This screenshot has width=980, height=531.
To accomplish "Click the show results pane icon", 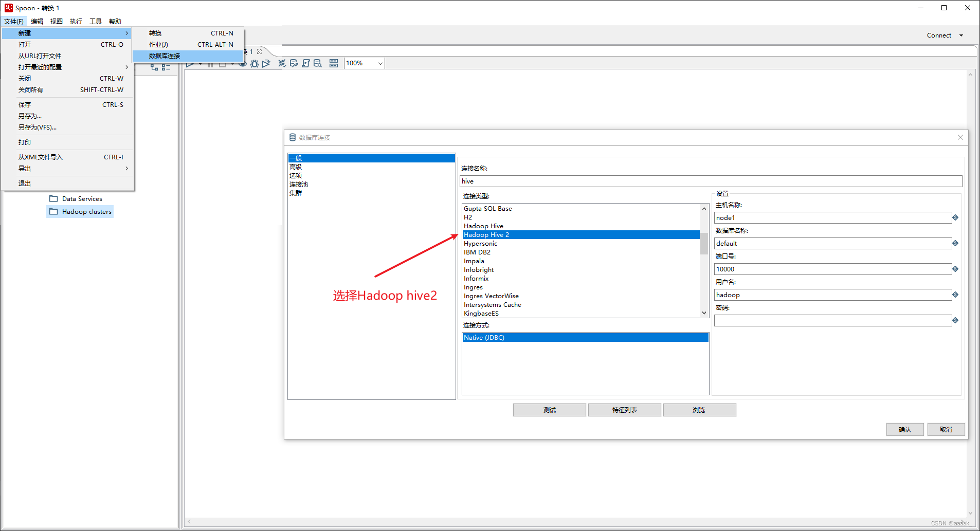I will (x=334, y=63).
